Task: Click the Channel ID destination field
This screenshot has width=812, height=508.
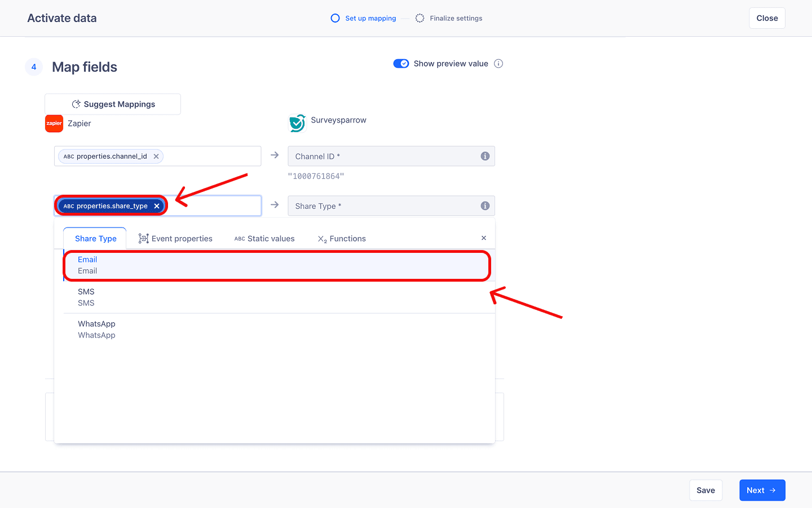Action: (x=391, y=156)
